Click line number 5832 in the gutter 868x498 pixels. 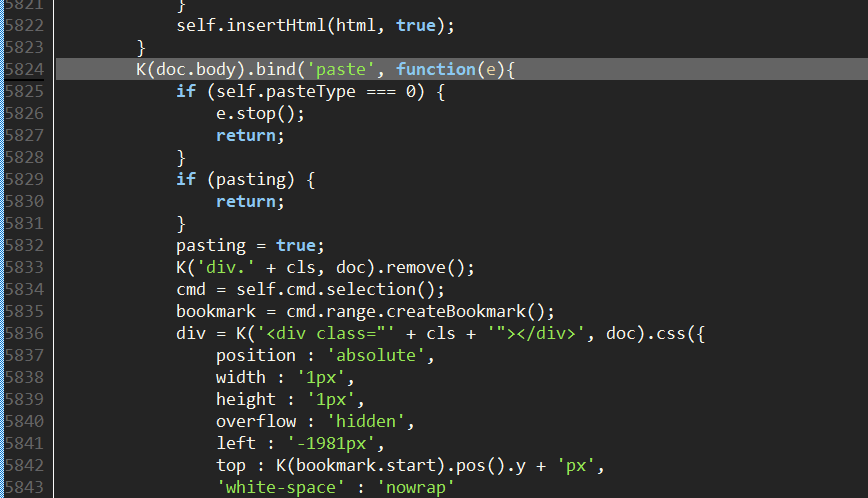[24, 245]
